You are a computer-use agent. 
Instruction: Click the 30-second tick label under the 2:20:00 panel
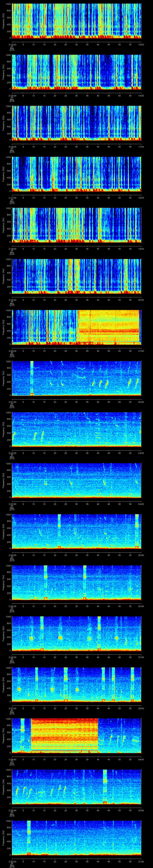click(76, 351)
